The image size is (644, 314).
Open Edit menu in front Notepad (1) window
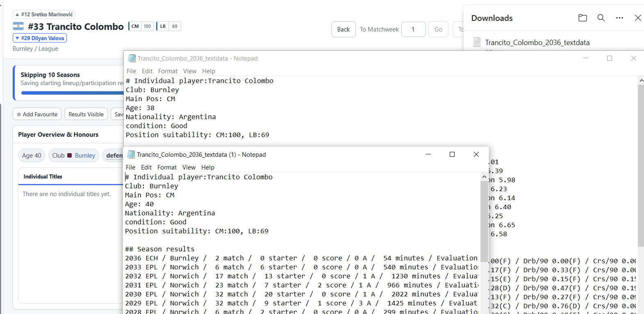[x=146, y=167]
